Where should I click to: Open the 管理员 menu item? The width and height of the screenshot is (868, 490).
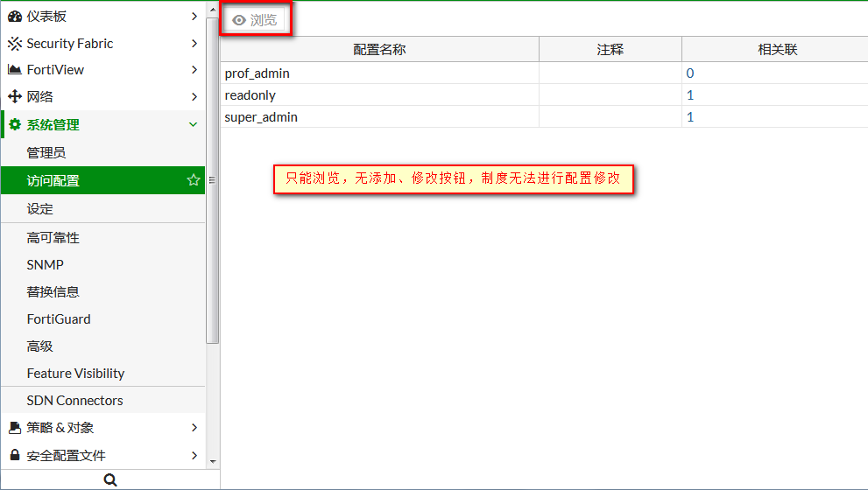click(46, 153)
